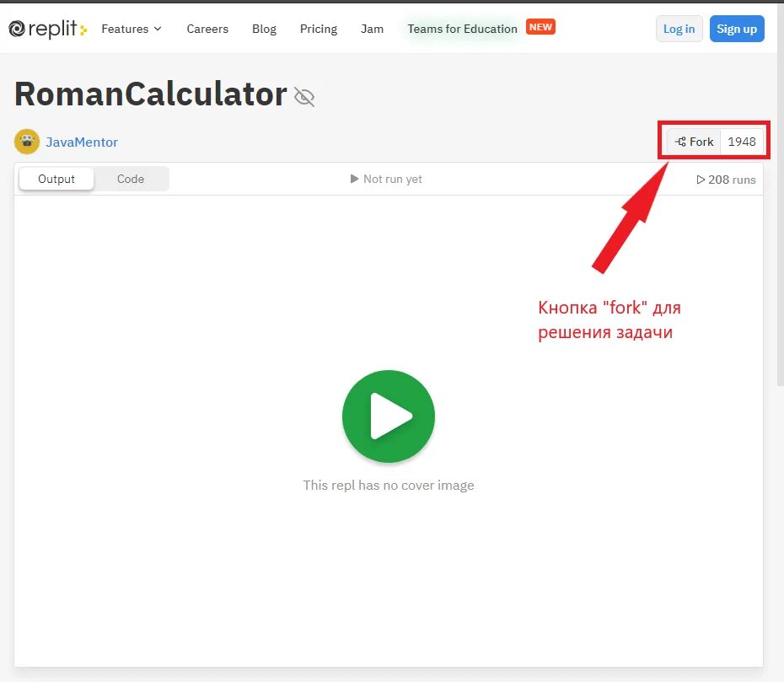This screenshot has height=682, width=784.
Task: Open the Careers page
Action: pos(207,29)
